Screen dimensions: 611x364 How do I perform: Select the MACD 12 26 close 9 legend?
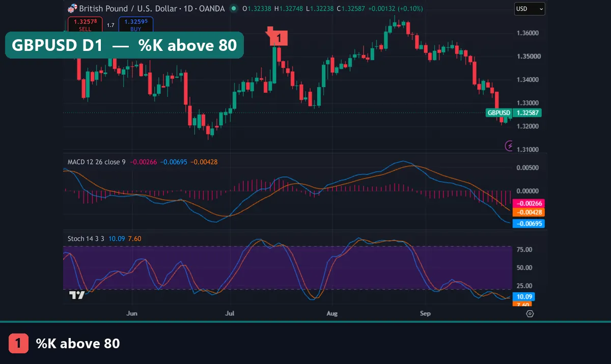pyautogui.click(x=97, y=162)
